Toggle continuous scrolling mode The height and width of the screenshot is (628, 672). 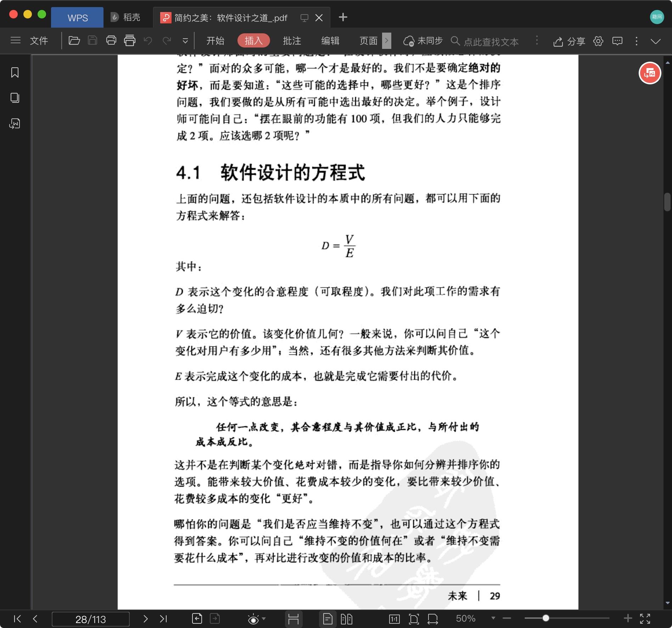[x=293, y=619]
